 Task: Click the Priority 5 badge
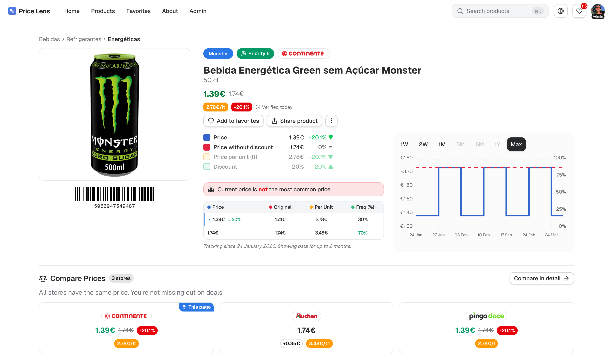(255, 54)
